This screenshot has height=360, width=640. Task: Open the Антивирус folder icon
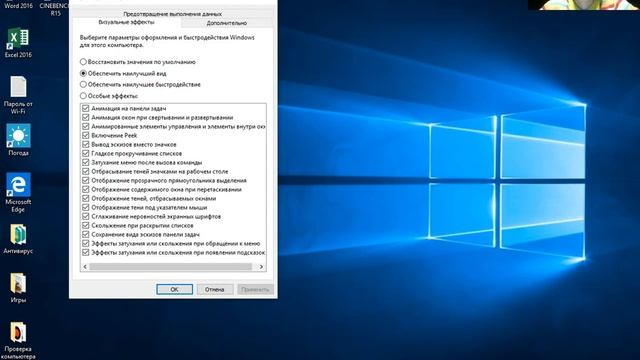click(x=18, y=239)
